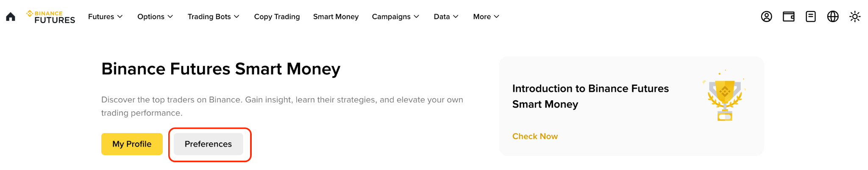Expand the Trading Bots dropdown

tap(214, 17)
